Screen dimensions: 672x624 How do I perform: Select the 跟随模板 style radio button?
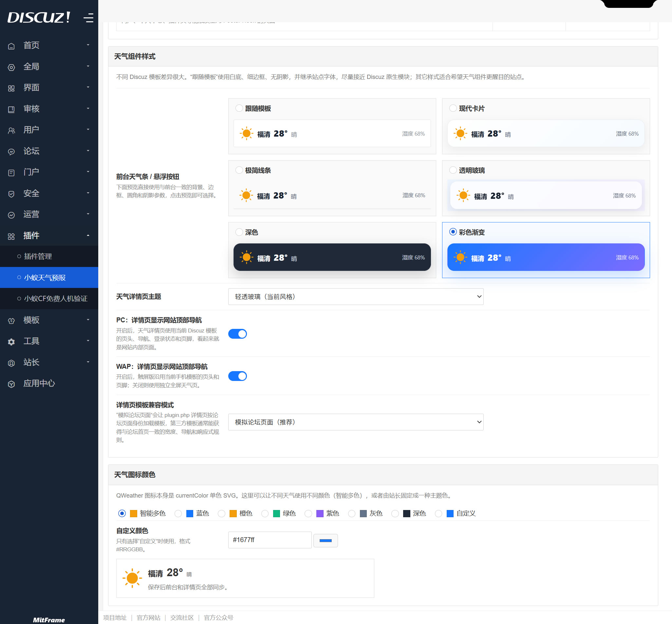[239, 108]
